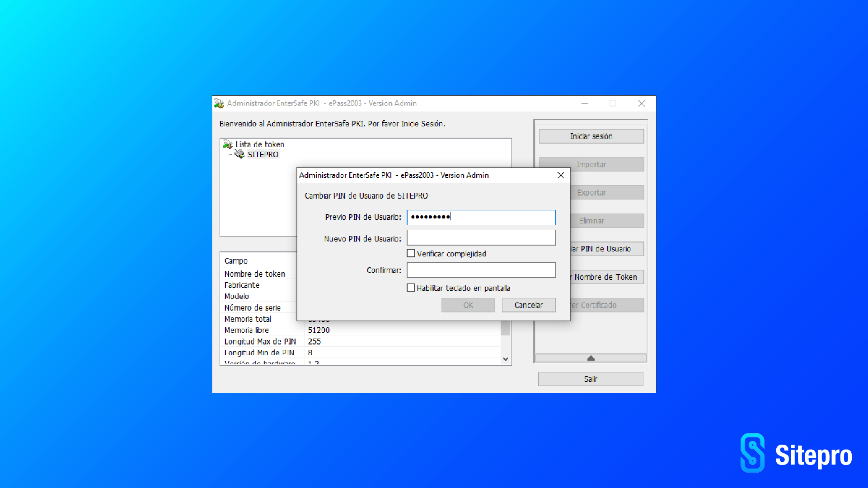Click the Lista de token root icon
868x488 pixels.
coord(228,144)
